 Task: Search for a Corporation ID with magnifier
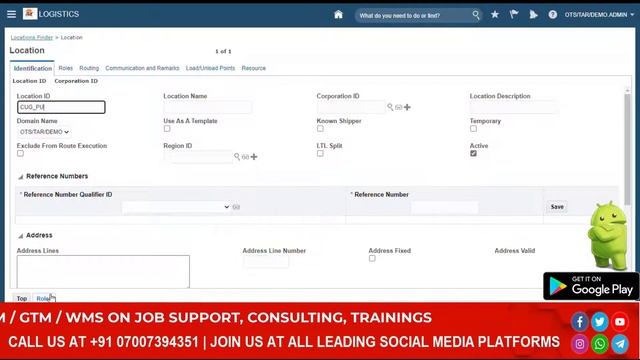[390, 107]
